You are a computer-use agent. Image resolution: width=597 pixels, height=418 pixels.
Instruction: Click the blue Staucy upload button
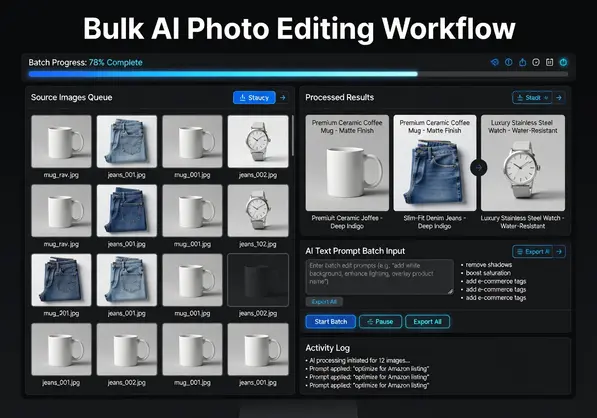point(254,98)
